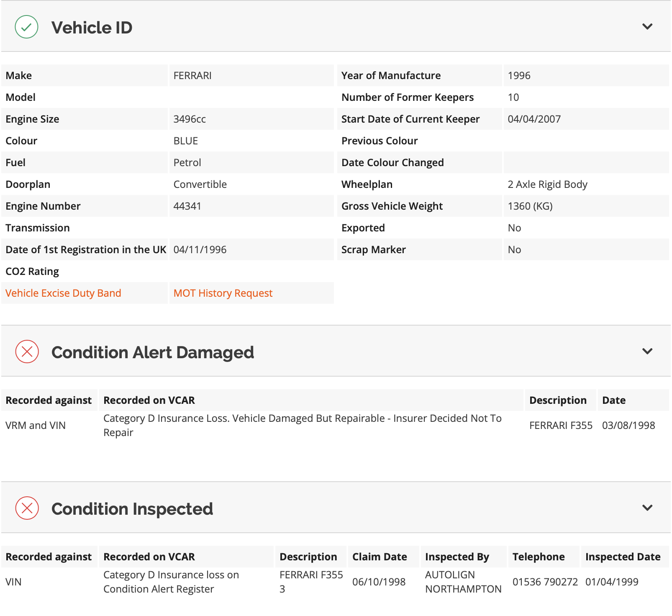Select current keeper start date 04/04/2007
672x616 pixels.
tap(534, 119)
